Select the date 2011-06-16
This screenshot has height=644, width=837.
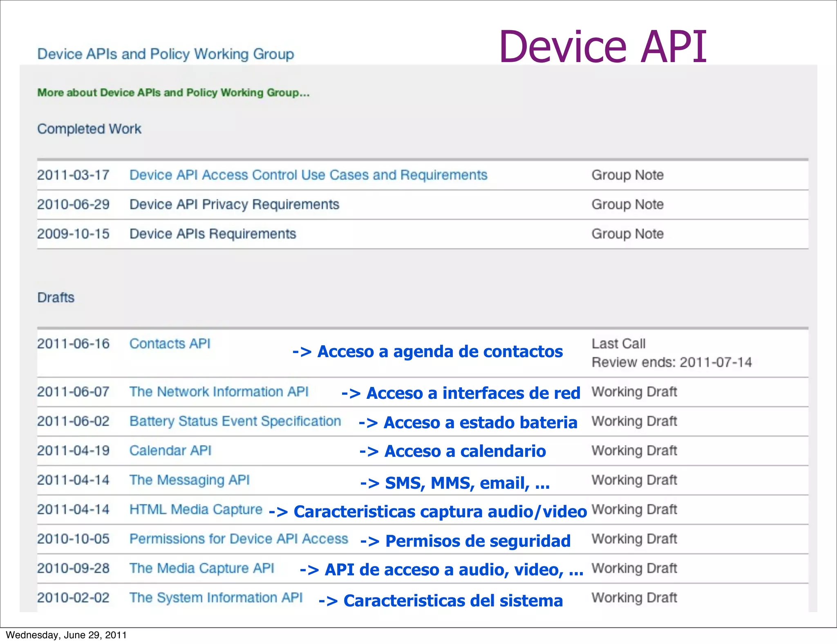click(73, 344)
